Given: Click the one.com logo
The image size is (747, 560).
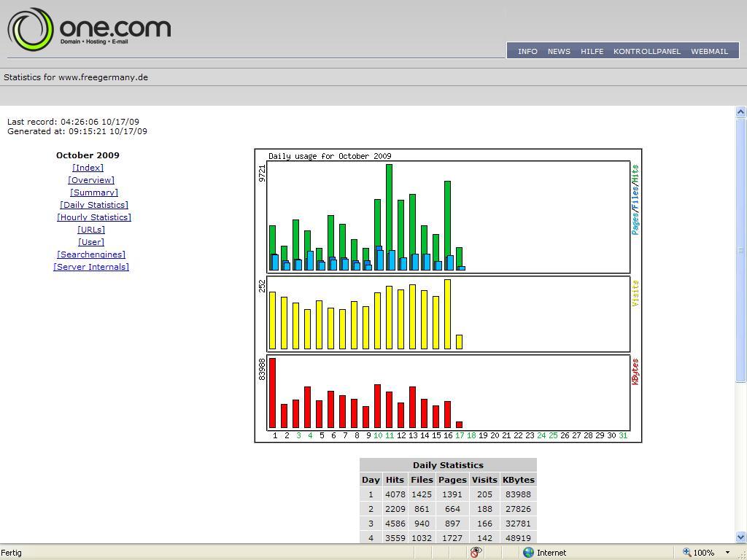Looking at the screenshot, I should (90, 29).
